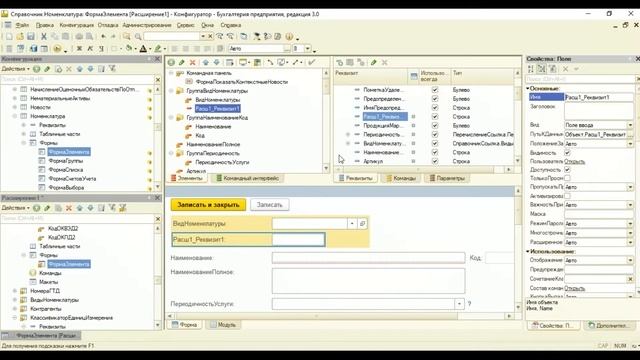Open the ПоложениеЗаголовка dropdown

pyautogui.click(x=630, y=144)
